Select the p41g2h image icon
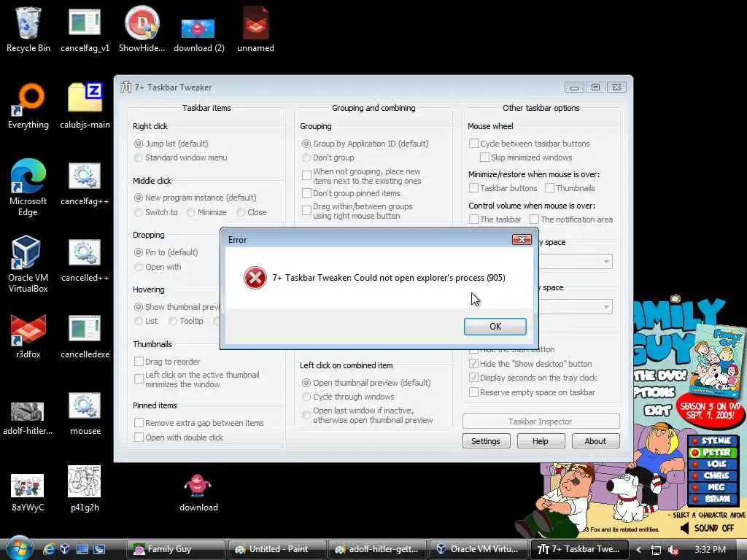747x560 pixels. point(85,488)
